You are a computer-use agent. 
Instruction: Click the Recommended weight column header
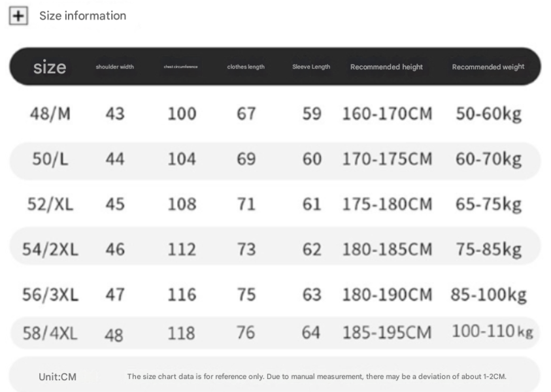[x=488, y=67]
